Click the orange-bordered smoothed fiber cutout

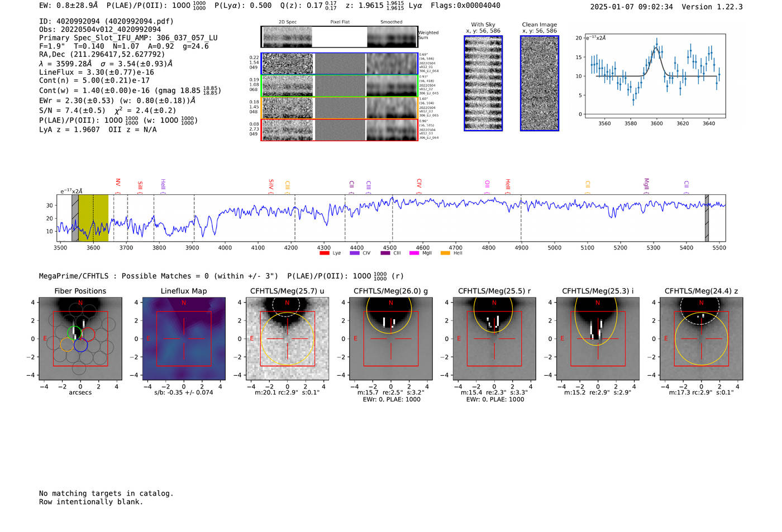392,108
